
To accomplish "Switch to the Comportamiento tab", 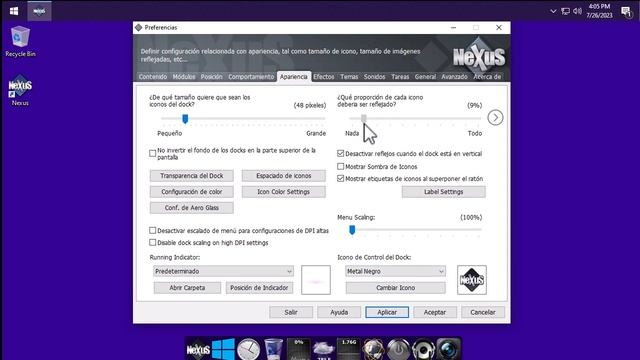I will (x=251, y=77).
